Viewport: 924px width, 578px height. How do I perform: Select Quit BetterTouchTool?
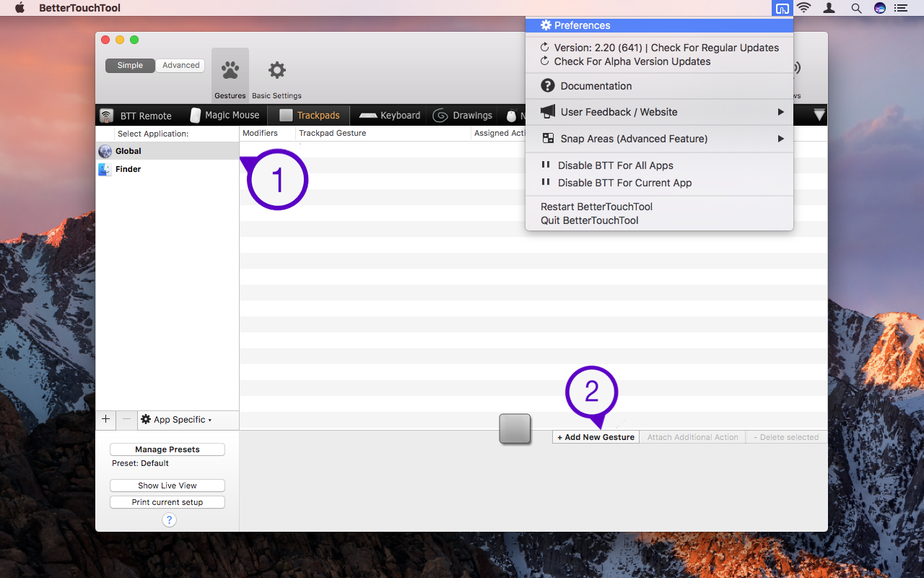[x=660, y=220]
